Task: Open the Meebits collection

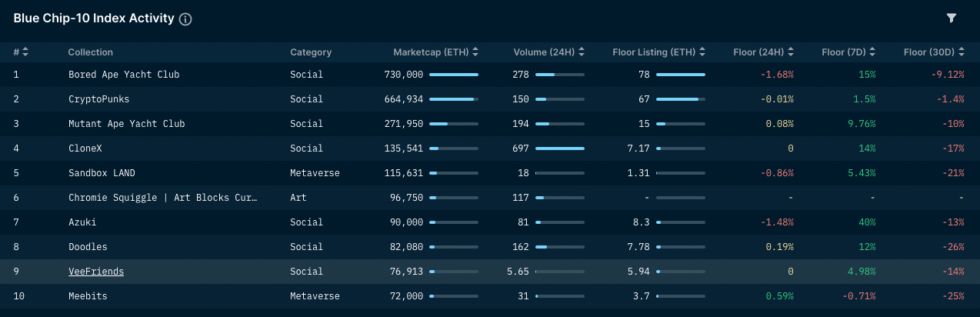Action: tap(88, 296)
